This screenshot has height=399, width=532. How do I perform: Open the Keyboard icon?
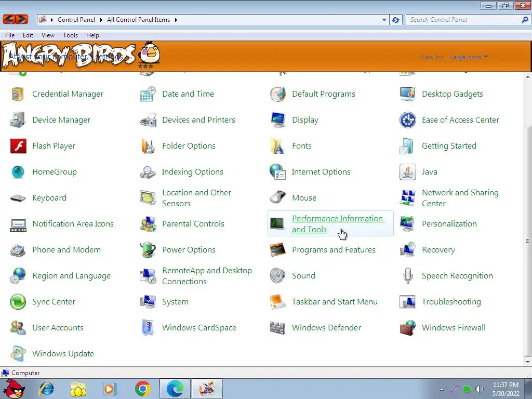18,198
